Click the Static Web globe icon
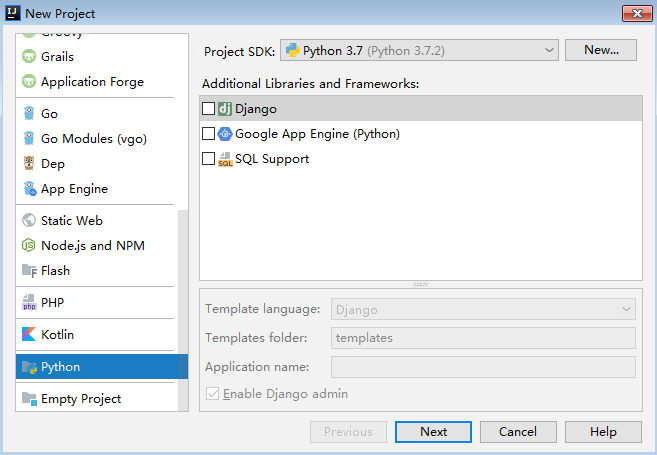The height and width of the screenshot is (455, 657). 29,220
